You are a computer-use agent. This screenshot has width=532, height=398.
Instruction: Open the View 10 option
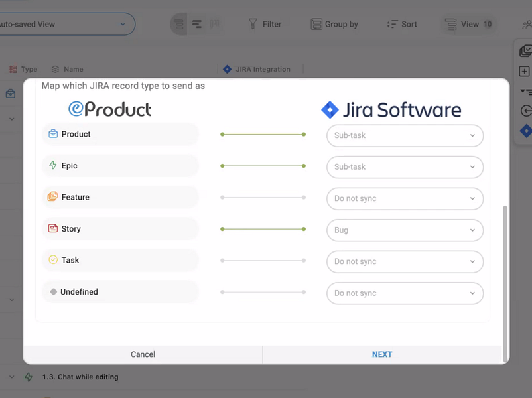click(468, 24)
